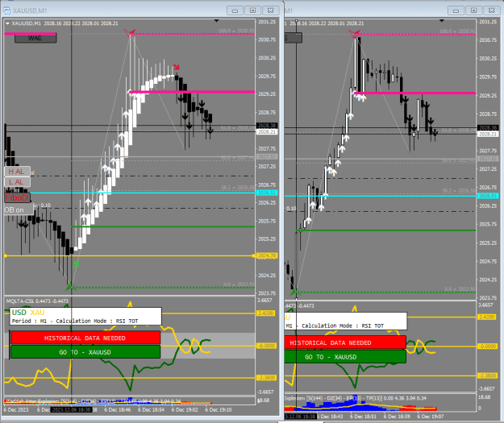The image size is (504, 423).
Task: Click GO TO - XAUUSD in right chart
Action: [x=345, y=357]
